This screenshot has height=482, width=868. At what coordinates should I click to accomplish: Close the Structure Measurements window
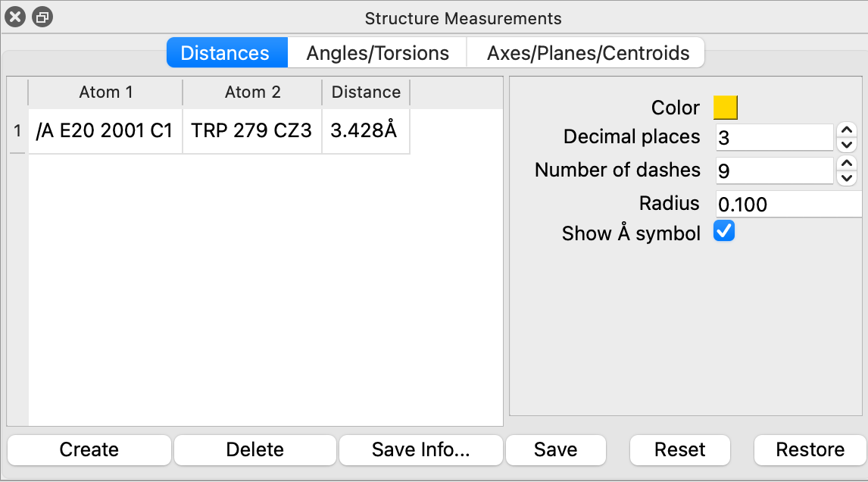point(15,17)
